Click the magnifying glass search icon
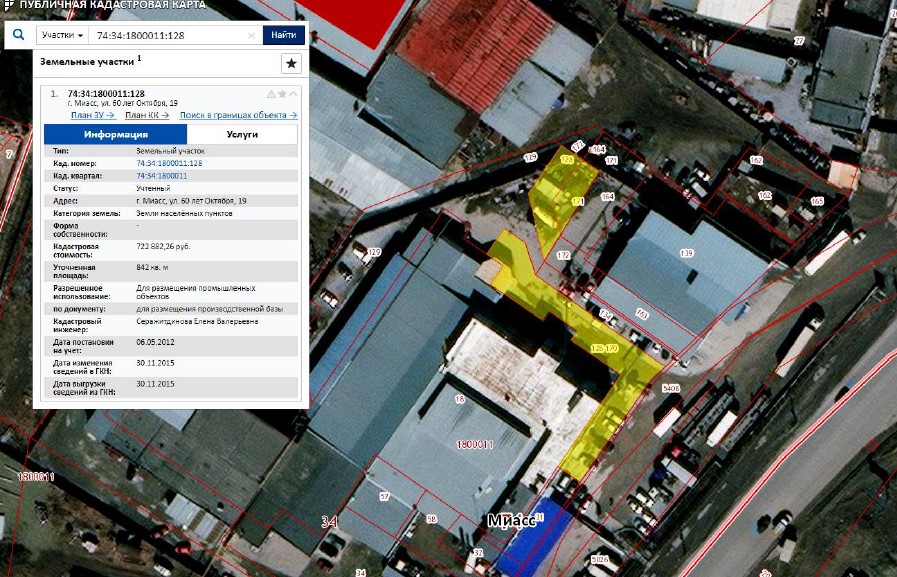 (x=18, y=35)
